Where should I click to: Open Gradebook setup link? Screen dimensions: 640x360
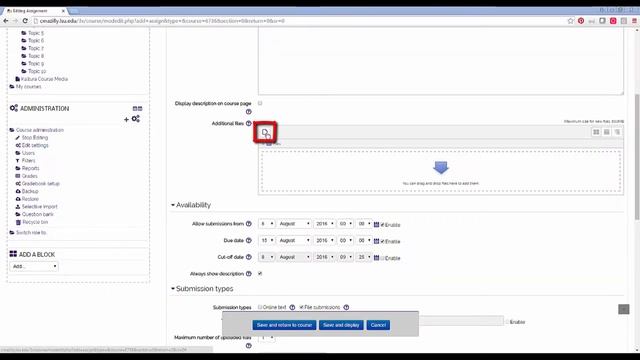click(x=41, y=184)
